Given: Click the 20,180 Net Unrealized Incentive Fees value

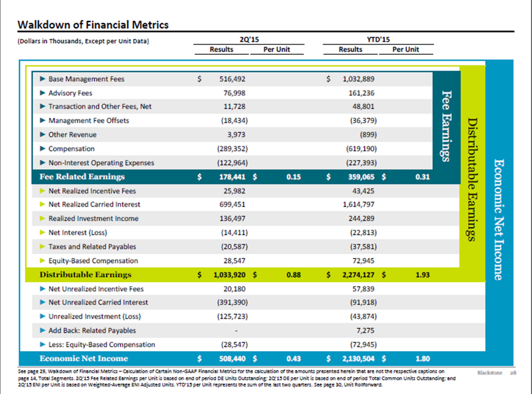Looking at the screenshot, I should (x=234, y=289).
